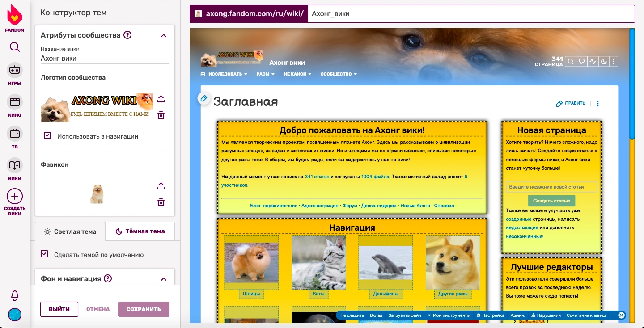
Task: Open the Мои инструменты dropdown
Action: coord(449,315)
